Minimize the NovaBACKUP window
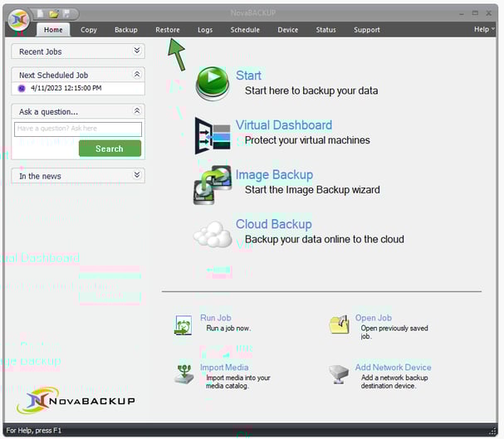504x439 pixels. pyautogui.click(x=462, y=13)
